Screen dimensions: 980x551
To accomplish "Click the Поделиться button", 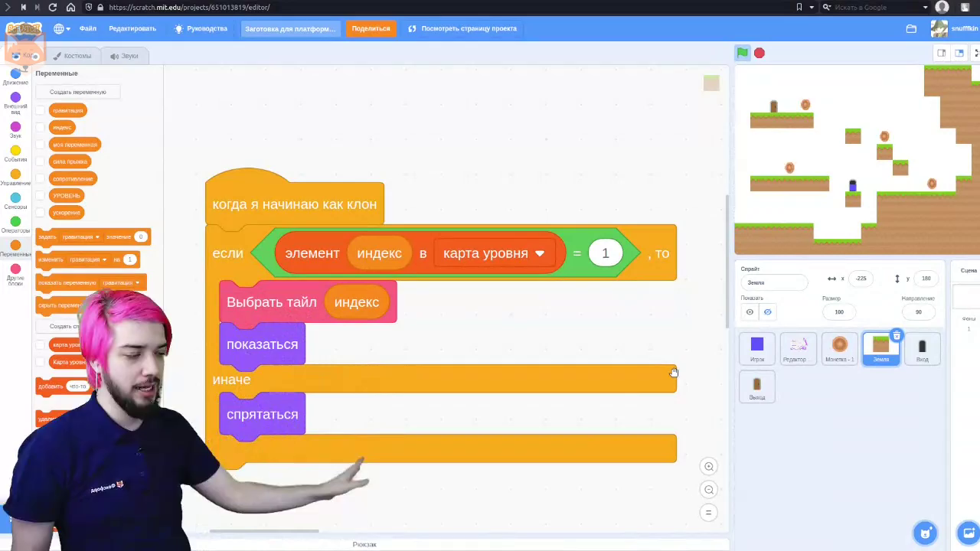I will 371,29.
